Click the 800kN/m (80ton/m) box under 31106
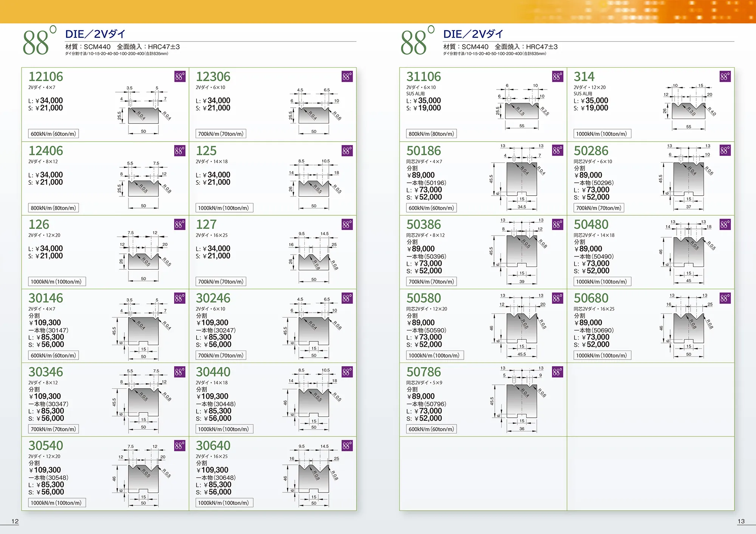The height and width of the screenshot is (534, 756). [x=431, y=134]
